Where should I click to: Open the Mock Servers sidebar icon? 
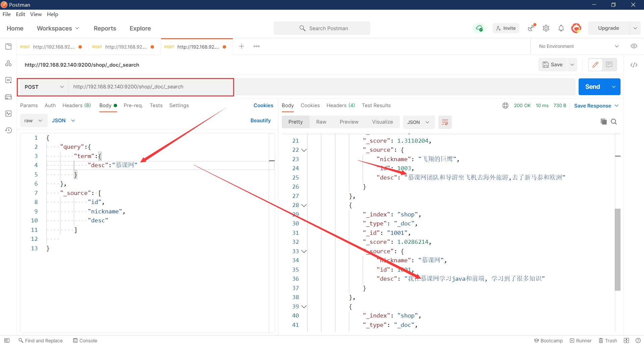8,97
